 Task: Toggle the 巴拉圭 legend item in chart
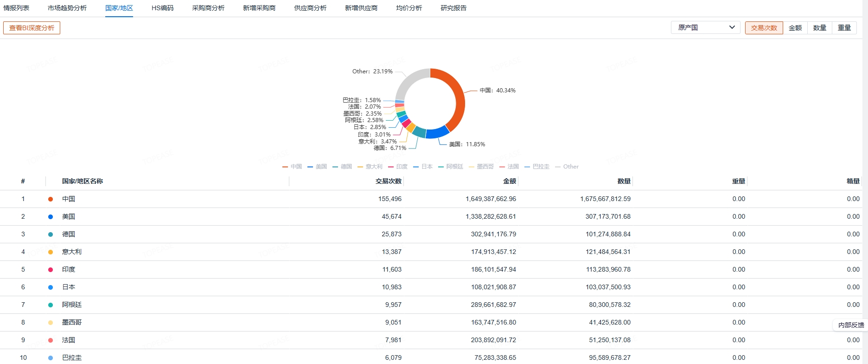tap(537, 167)
